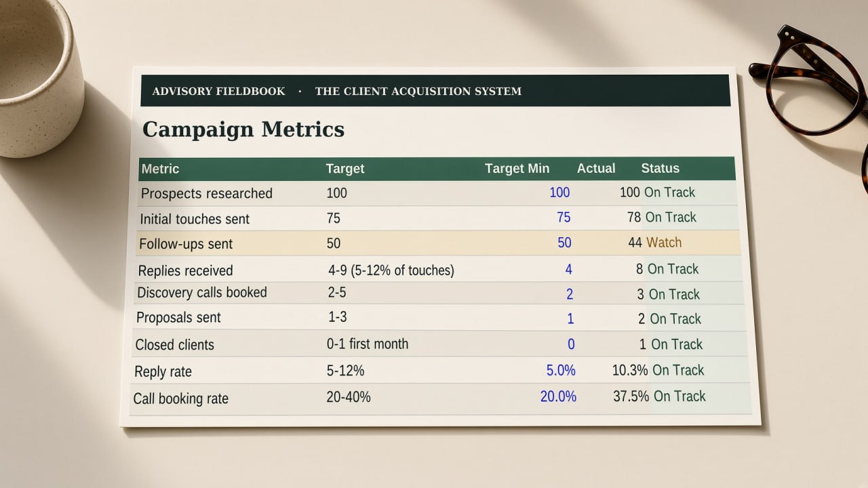Image resolution: width=868 pixels, height=488 pixels.
Task: Click the plain 'Target' column header
Action: 345,169
